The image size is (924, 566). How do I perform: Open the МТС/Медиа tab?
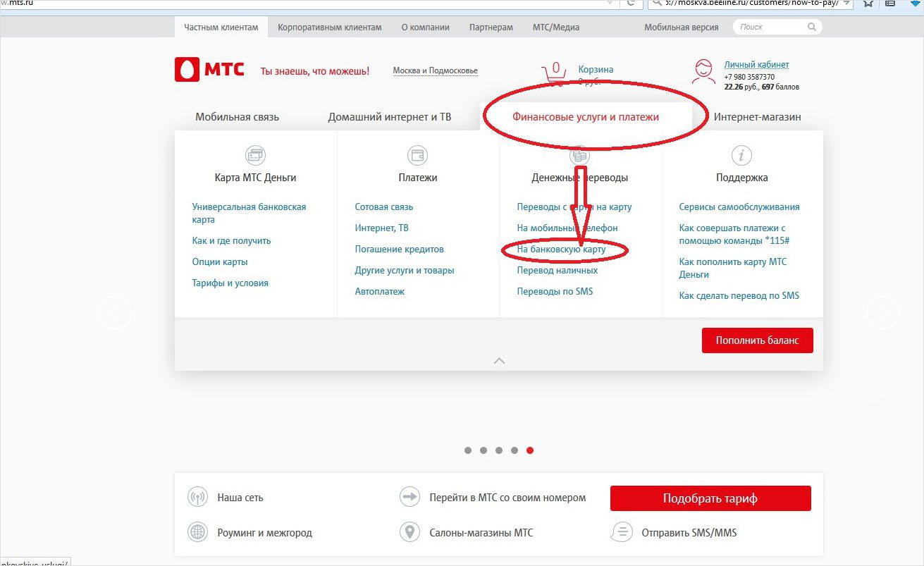[556, 27]
